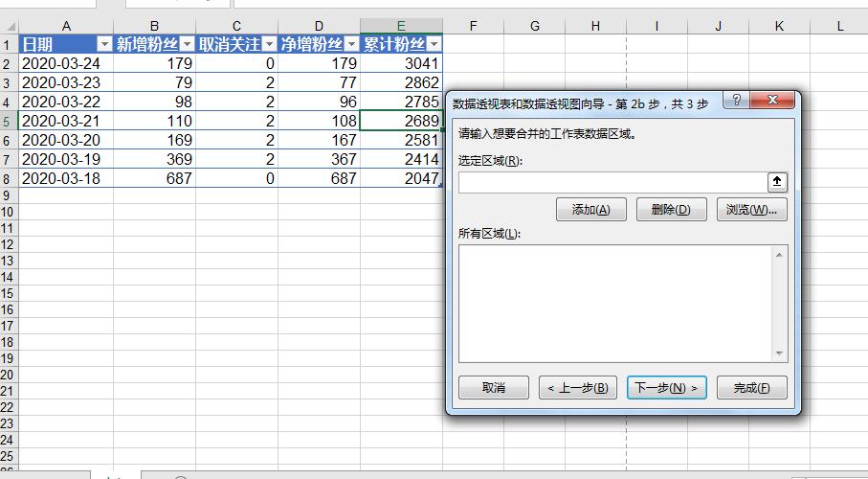Click cell with date 2020-03-18

[x=66, y=178]
